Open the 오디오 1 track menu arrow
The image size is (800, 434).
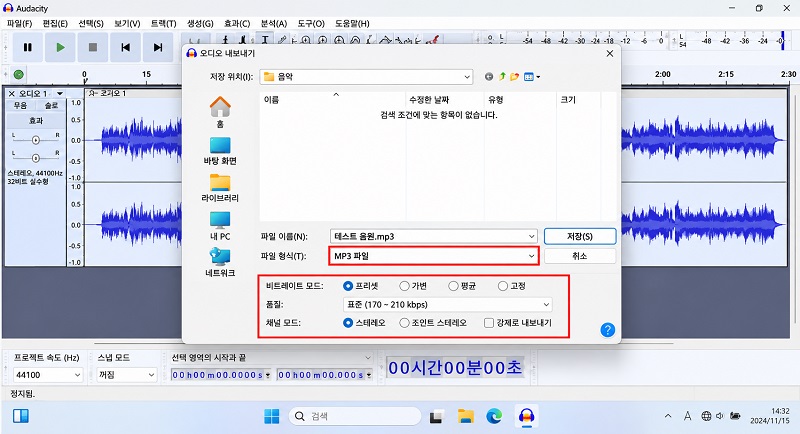pos(60,94)
